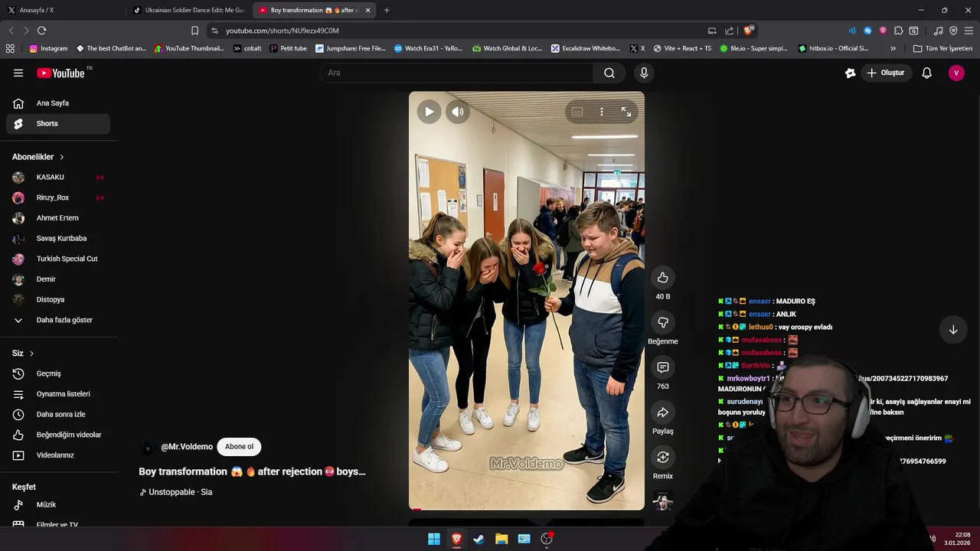This screenshot has width=980, height=551.
Task: Open the Unstoppable · Sia sound link
Action: (x=181, y=492)
